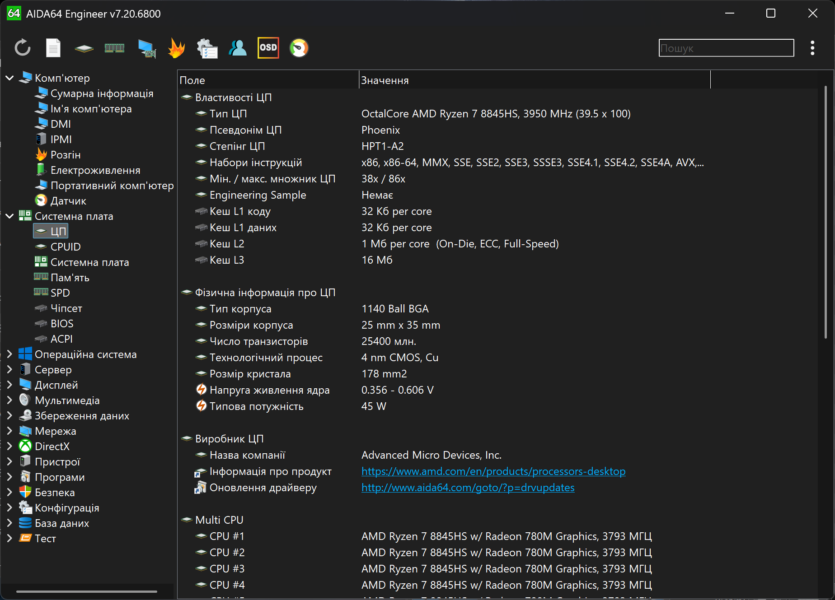This screenshot has width=835, height=600.
Task: Expand the Мультимедіа tree node
Action: pyautogui.click(x=10, y=400)
